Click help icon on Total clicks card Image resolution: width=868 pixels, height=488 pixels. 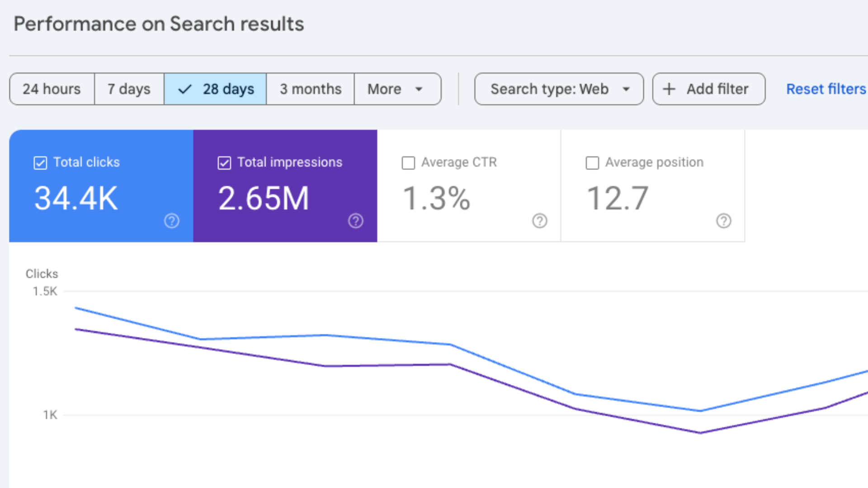pos(171,221)
